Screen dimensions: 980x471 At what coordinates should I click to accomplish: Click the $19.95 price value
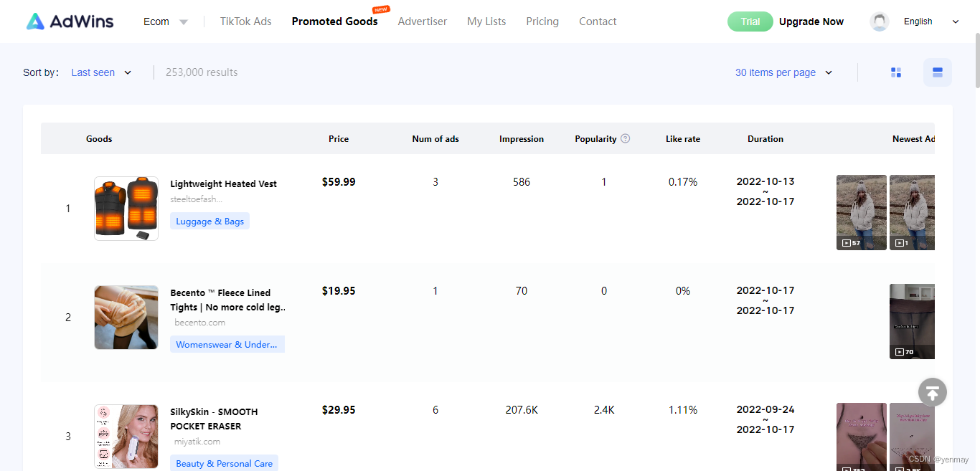click(339, 291)
